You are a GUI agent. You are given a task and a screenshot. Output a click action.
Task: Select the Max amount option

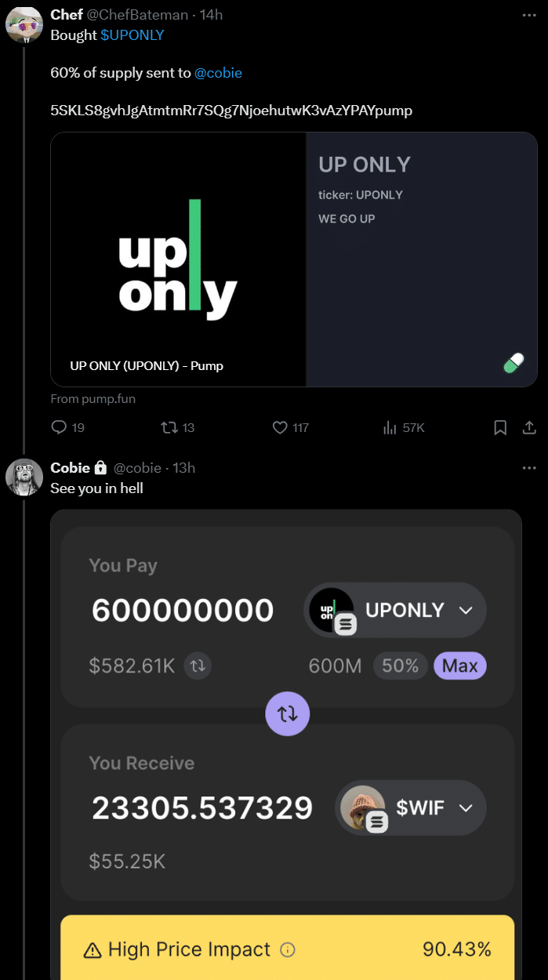459,666
